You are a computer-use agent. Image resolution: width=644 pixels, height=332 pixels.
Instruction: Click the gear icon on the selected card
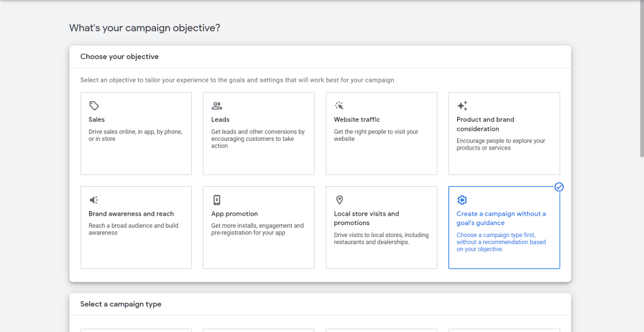tap(462, 200)
